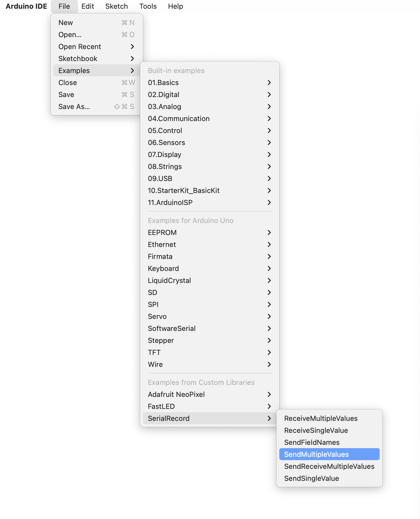Open the Wire examples submenu
The image size is (420, 519).
(x=209, y=364)
